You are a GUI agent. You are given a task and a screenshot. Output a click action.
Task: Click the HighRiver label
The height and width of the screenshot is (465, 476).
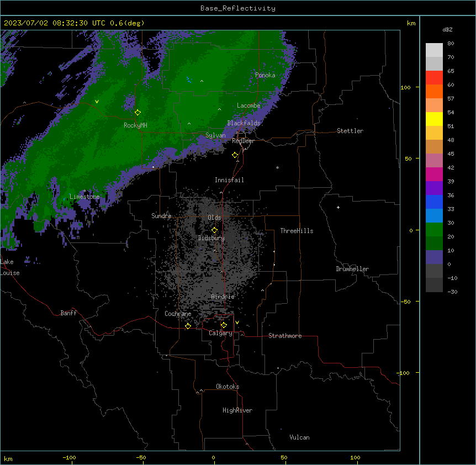(x=237, y=410)
